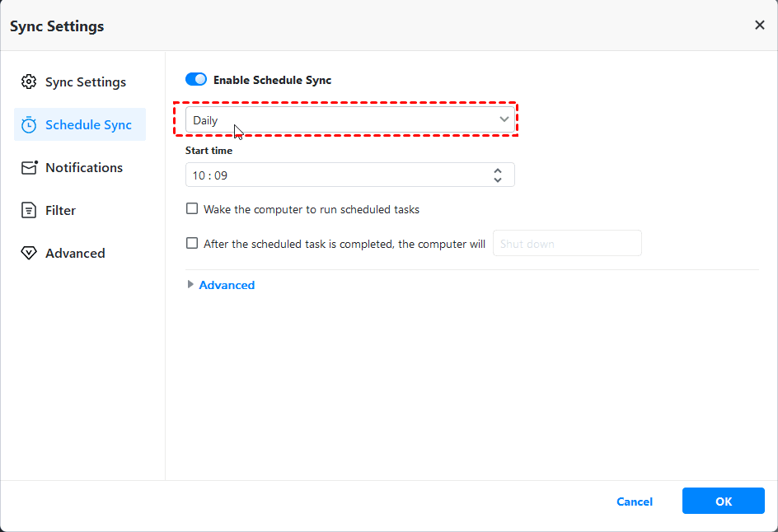Click the Schedule Sync clock icon
Image resolution: width=778 pixels, height=532 pixels.
tap(29, 125)
